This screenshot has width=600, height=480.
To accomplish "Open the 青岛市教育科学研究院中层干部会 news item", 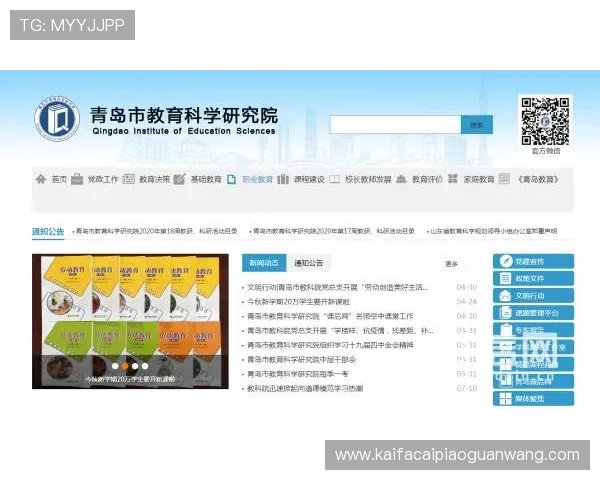I will (302, 359).
